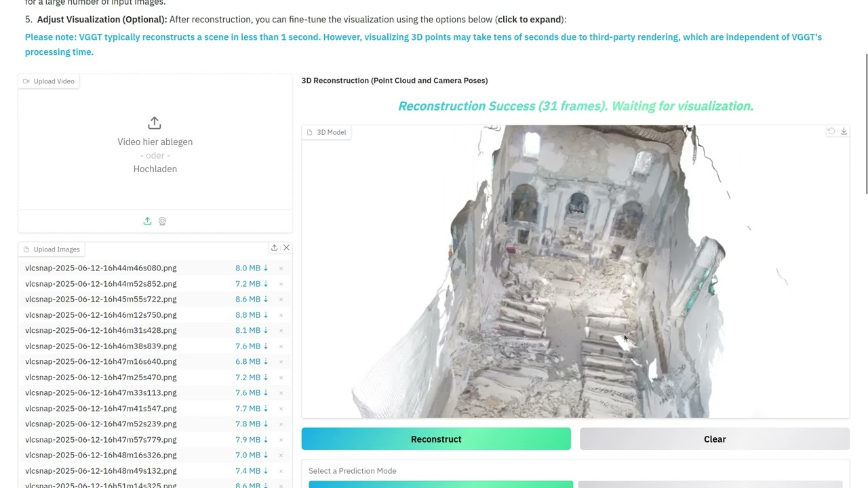Image resolution: width=868 pixels, height=488 pixels.
Task: Remove vlcsnap-2025-06-12-16h48m49s132.png with its X
Action: click(x=281, y=471)
